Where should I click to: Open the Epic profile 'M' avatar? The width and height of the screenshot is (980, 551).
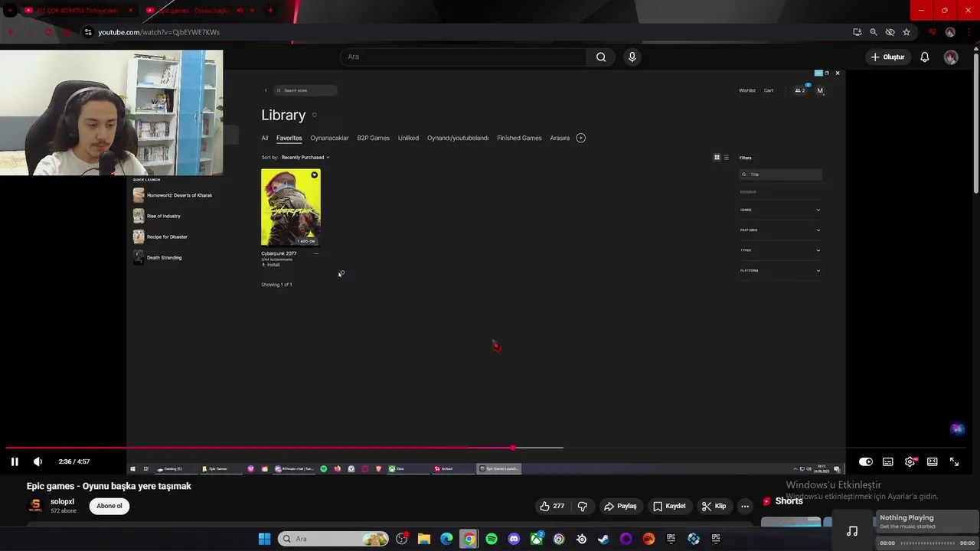[x=820, y=90]
